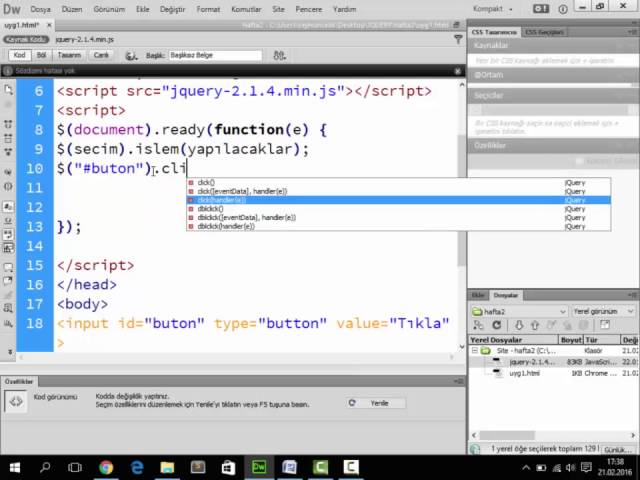Image resolution: width=640 pixels, height=480 pixels.
Task: Open the Değiştir menu
Action: [x=172, y=9]
